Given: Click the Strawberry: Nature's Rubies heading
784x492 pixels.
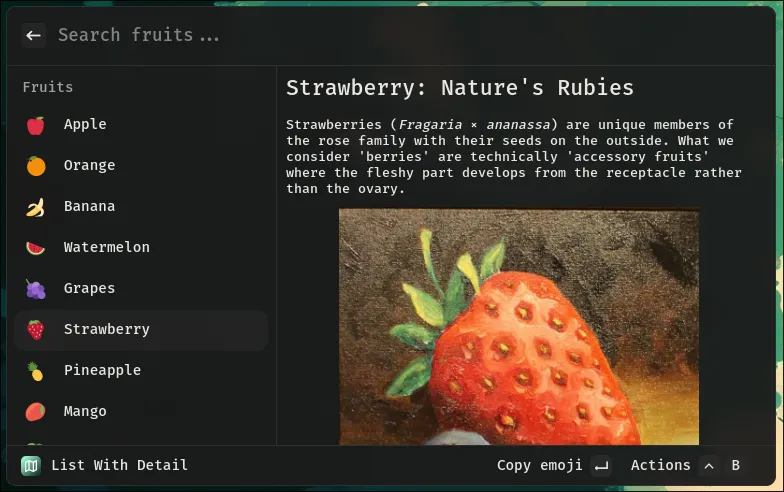Looking at the screenshot, I should click(x=460, y=88).
